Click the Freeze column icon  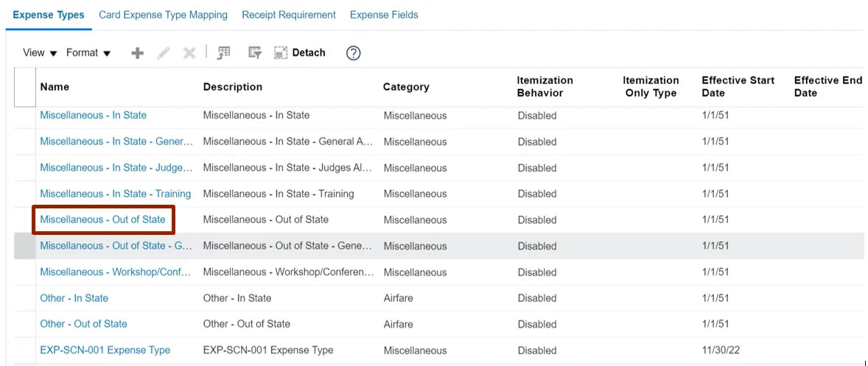(224, 53)
